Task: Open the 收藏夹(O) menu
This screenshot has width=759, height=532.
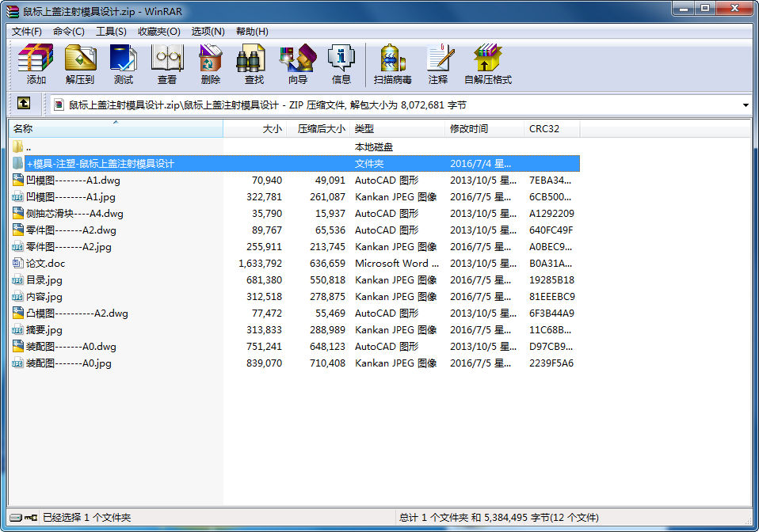Action: 158,32
